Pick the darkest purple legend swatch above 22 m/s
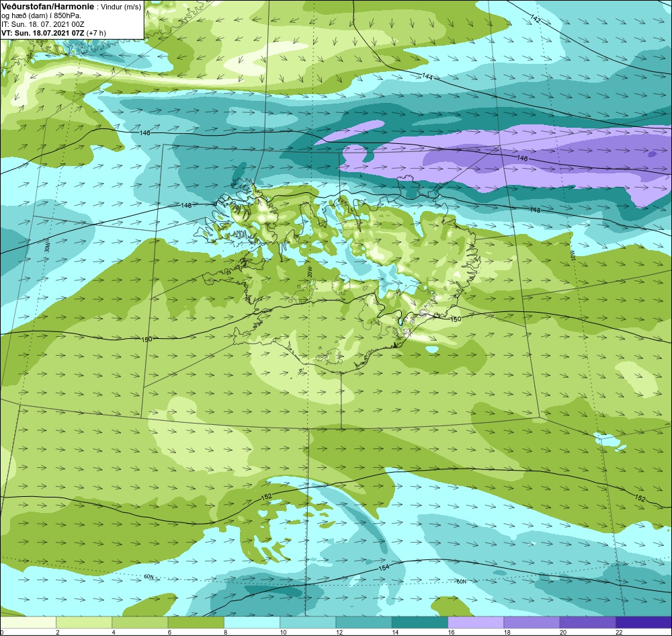This screenshot has height=636, width=672. pyautogui.click(x=644, y=622)
